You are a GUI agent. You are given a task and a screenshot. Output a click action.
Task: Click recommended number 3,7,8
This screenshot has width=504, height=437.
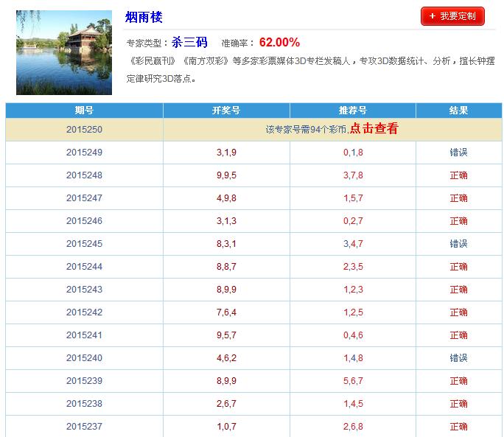(x=353, y=175)
